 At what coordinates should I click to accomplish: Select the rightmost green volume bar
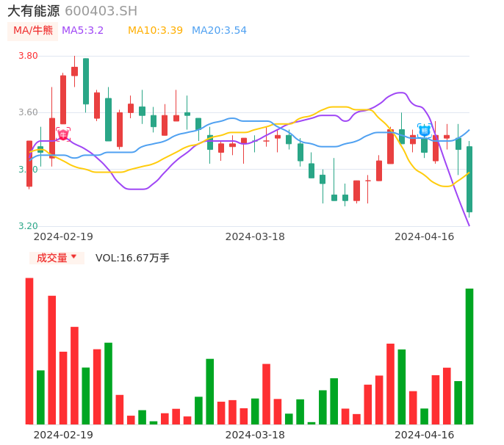(469, 356)
